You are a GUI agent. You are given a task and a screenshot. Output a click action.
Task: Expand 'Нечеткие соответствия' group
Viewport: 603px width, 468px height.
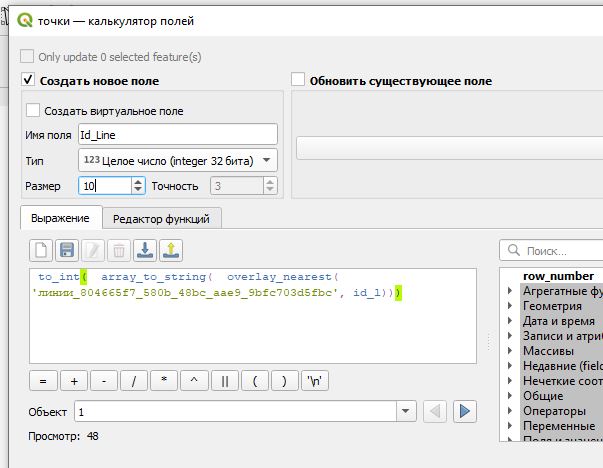click(510, 380)
